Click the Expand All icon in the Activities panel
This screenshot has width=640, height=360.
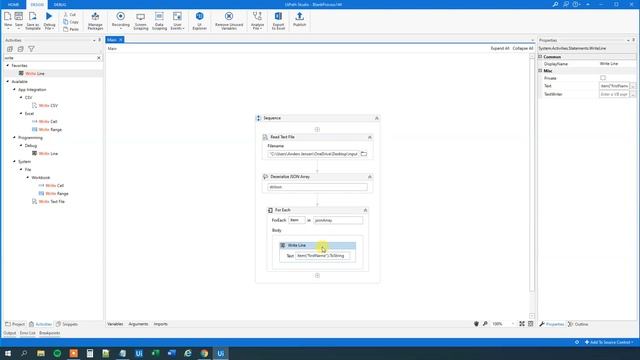[10, 49]
